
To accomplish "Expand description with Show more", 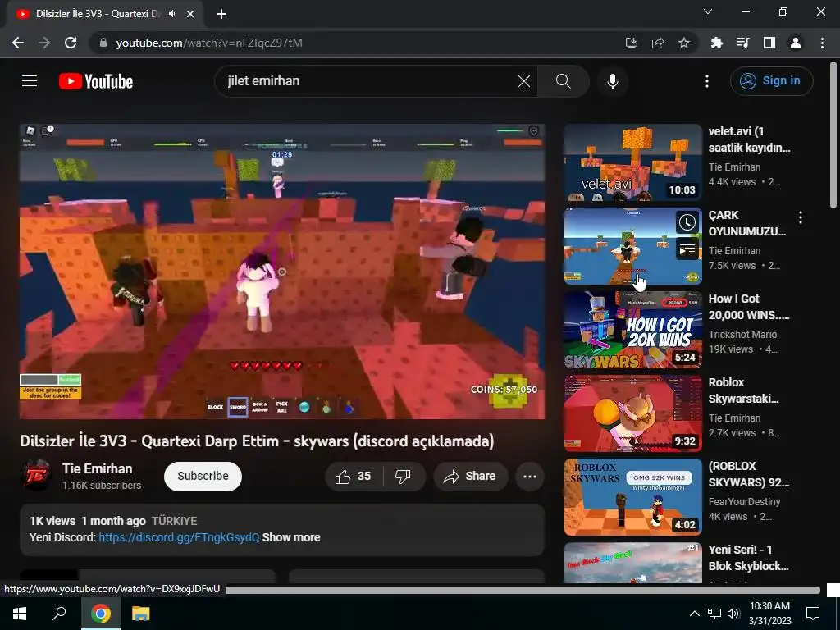I will [291, 537].
